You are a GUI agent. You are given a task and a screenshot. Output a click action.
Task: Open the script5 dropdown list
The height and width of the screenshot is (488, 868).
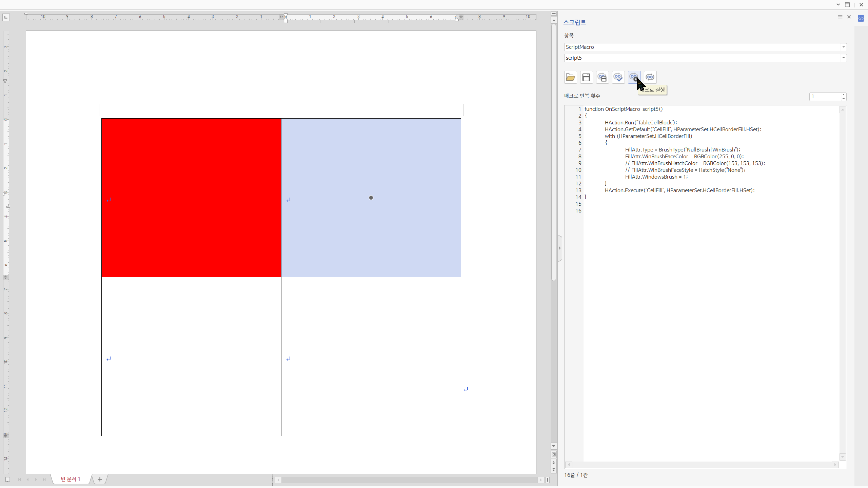tap(843, 58)
